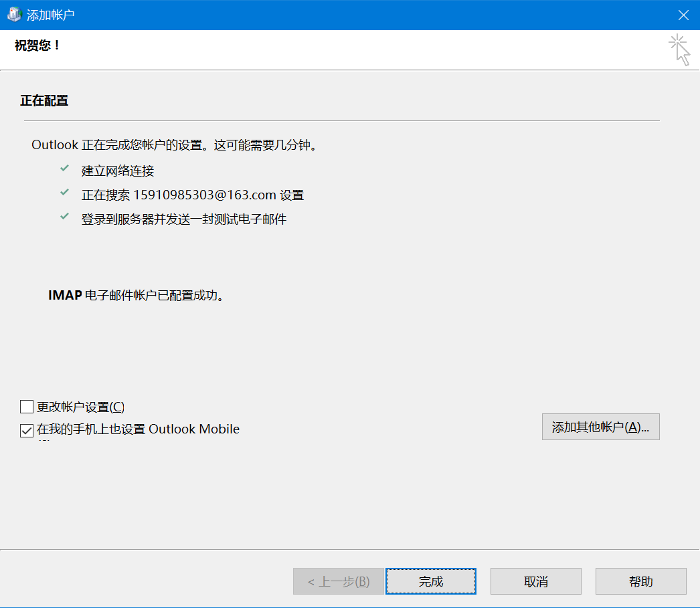This screenshot has height=608, width=700.
Task: Click the cursor sparkle icon in header
Action: tap(679, 49)
